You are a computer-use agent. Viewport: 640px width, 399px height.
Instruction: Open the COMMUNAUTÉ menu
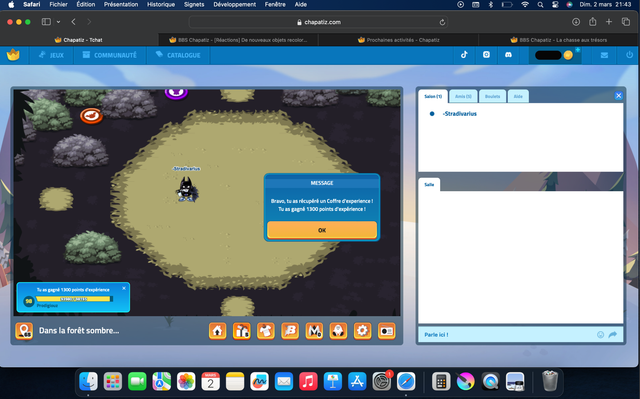coord(110,55)
